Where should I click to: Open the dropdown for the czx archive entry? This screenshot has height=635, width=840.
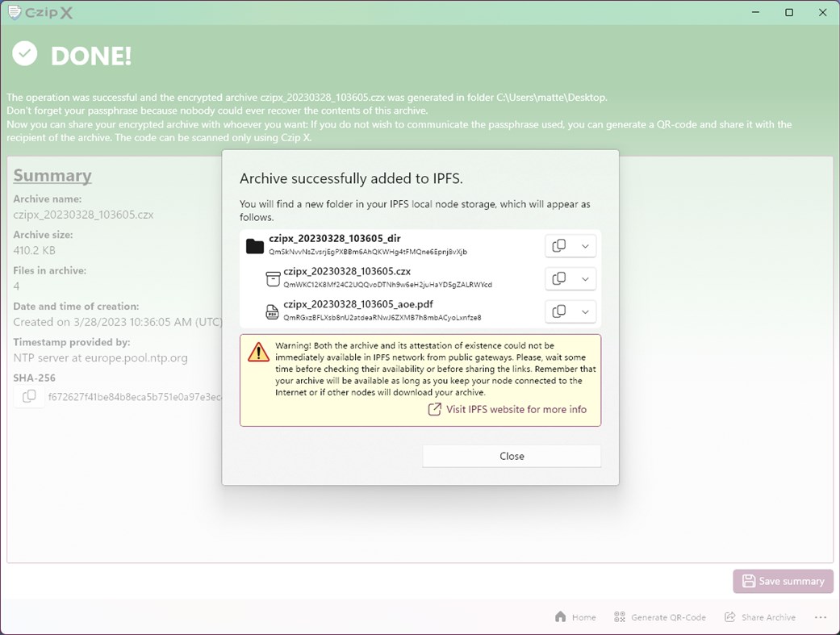pos(584,278)
